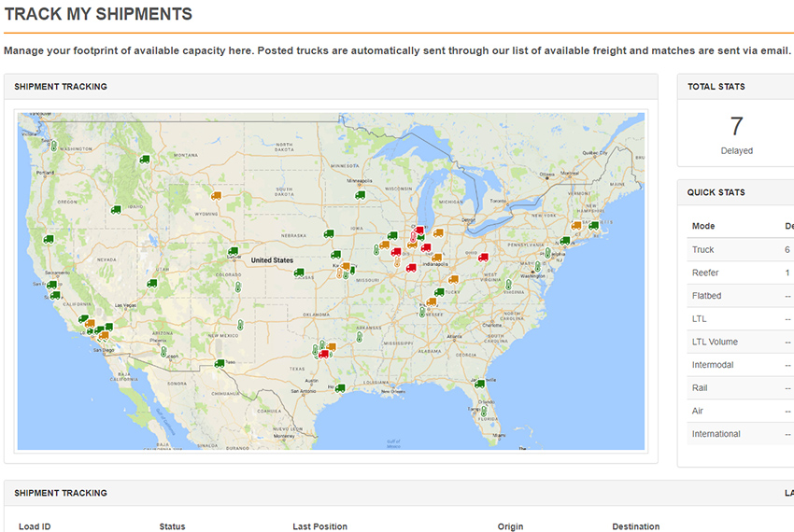Viewport: 794px width, 532px height.
Task: Click orange truck marker in southern Michigan
Action: pyautogui.click(x=438, y=232)
